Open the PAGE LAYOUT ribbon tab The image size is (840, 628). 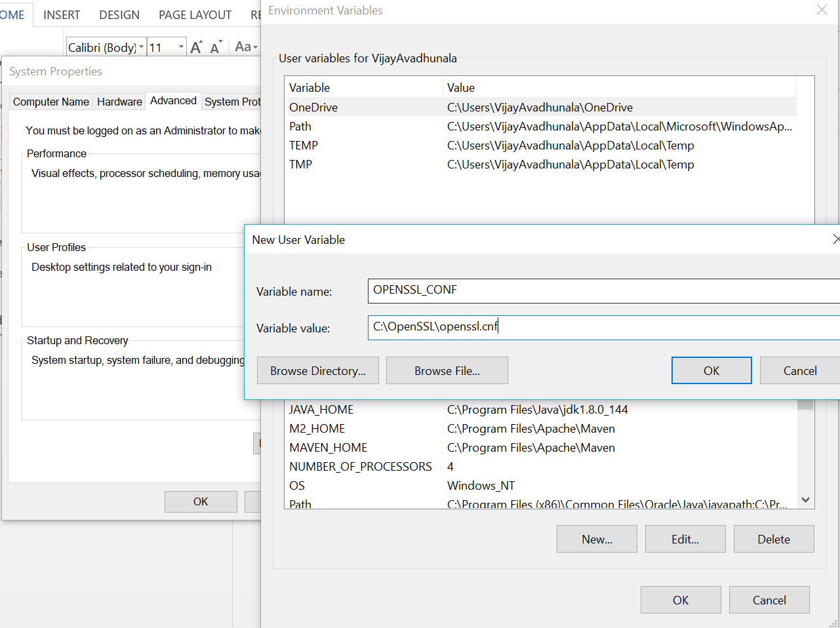(x=195, y=14)
